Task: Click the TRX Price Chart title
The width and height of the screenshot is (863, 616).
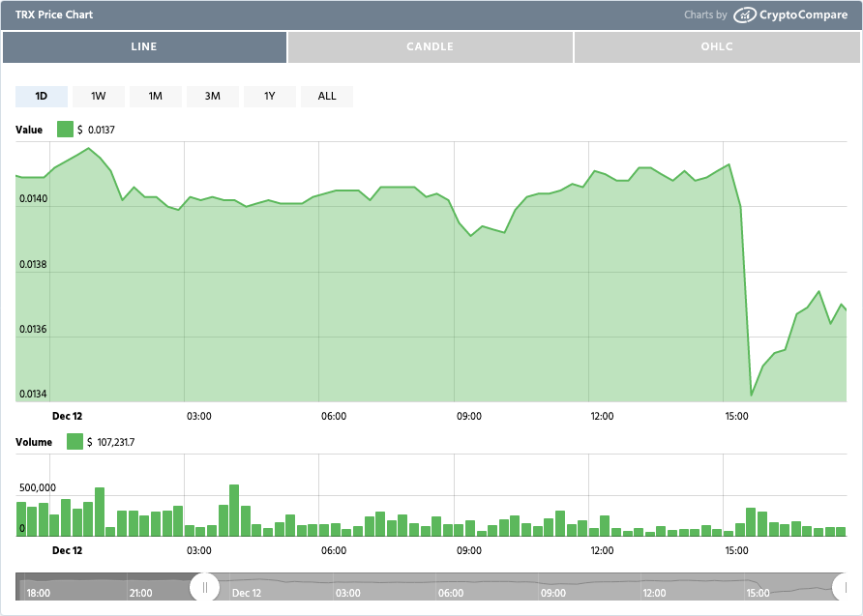Action: (x=54, y=15)
